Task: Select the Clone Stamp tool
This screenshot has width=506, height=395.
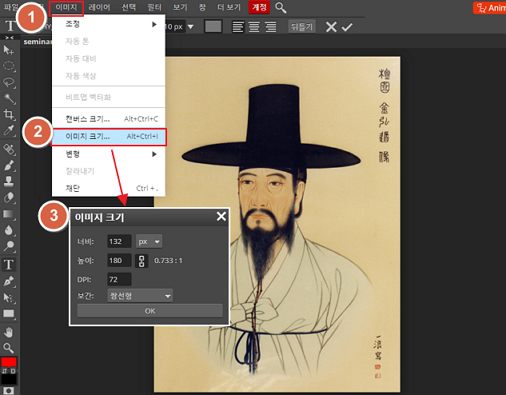Action: click(x=8, y=181)
